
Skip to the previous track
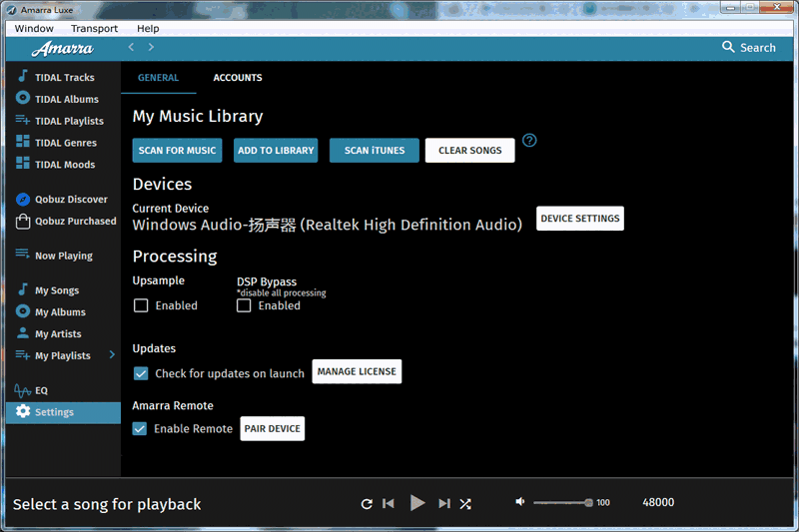tap(389, 504)
